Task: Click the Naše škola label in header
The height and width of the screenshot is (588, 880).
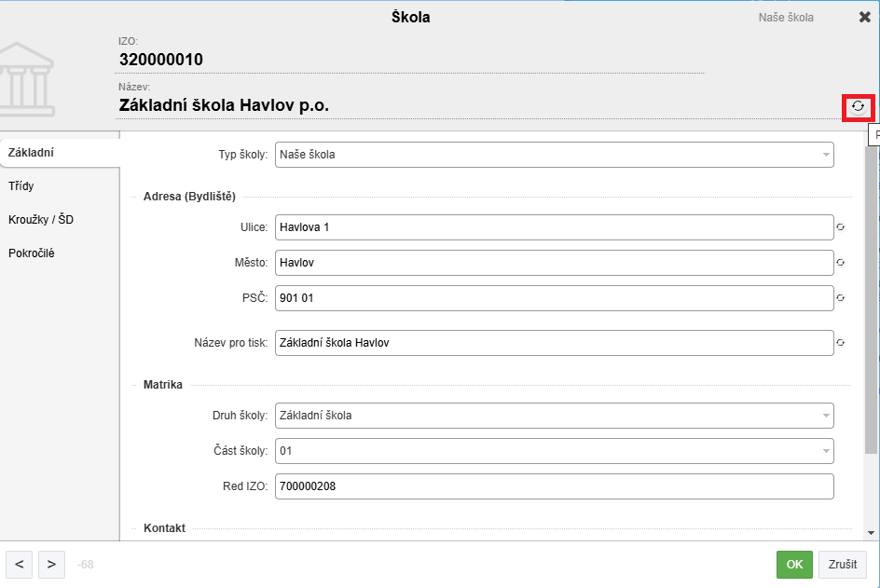Action: click(x=786, y=18)
